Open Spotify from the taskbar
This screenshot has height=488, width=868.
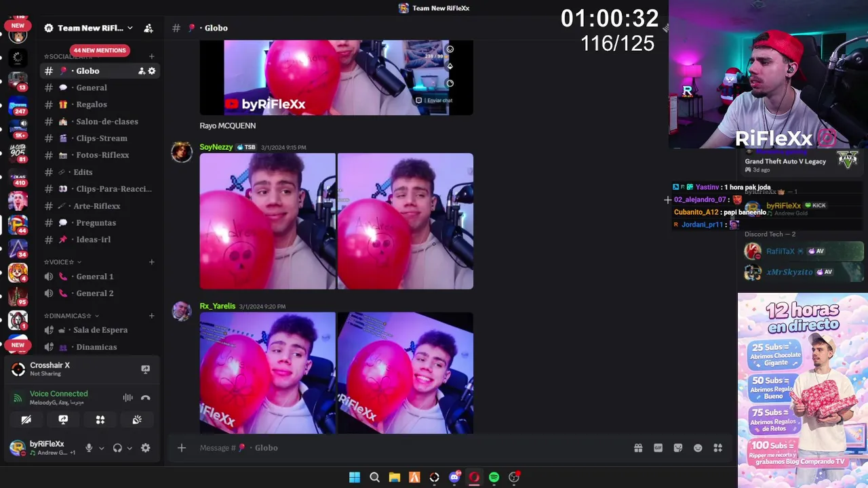coord(494,477)
